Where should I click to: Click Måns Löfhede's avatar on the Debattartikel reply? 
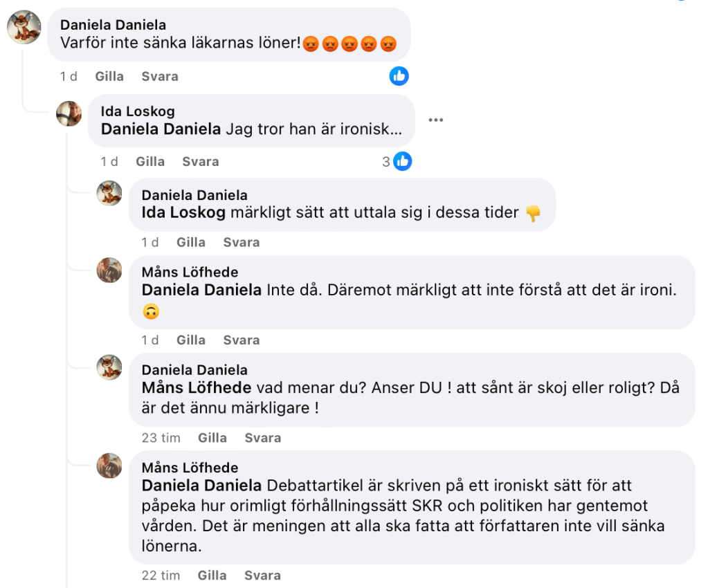coord(109,466)
